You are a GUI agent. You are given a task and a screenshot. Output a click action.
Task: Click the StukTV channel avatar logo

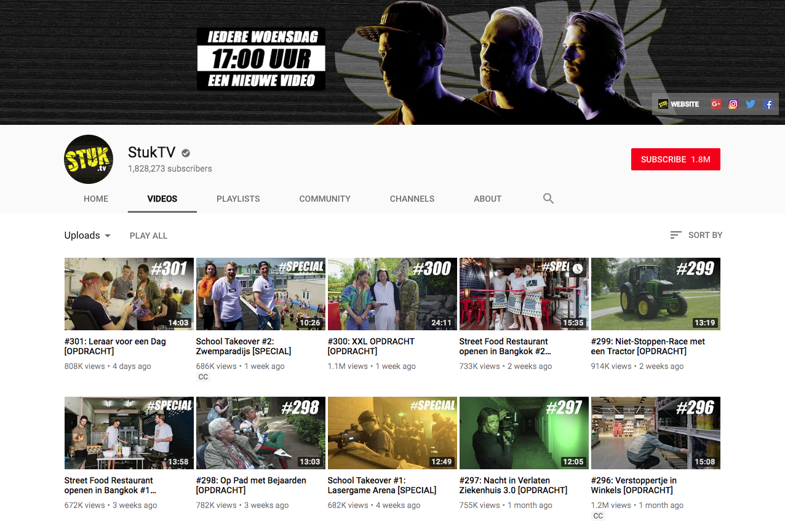tap(89, 159)
